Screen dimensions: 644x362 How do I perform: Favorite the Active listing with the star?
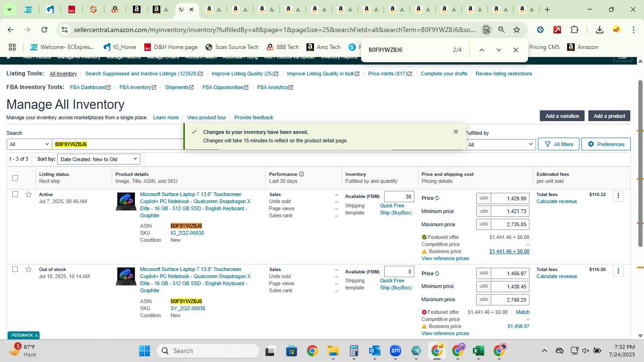29,195
